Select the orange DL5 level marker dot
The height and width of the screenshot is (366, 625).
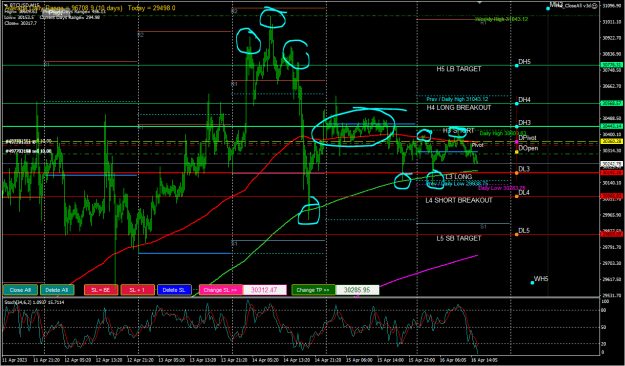pos(517,234)
